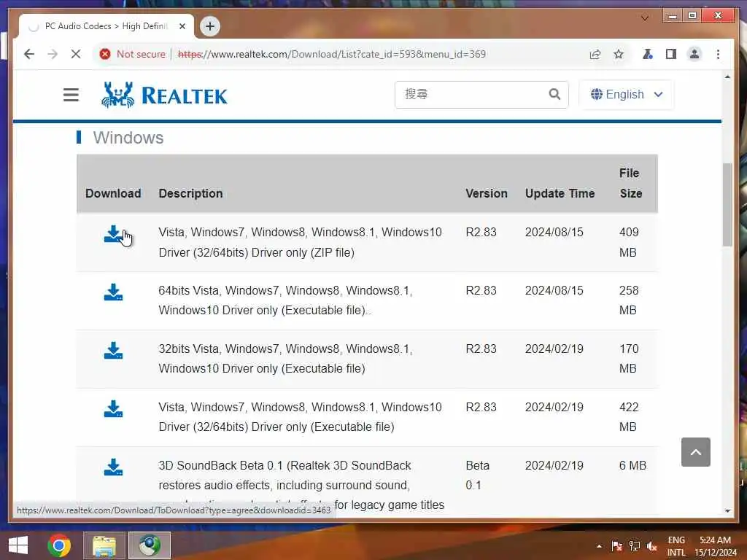Viewport: 747px width, 560px height.
Task: Open the tab search chevron
Action: click(645, 18)
